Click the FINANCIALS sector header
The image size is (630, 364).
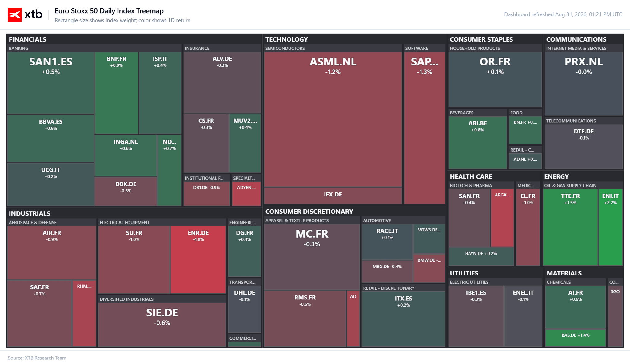[27, 39]
